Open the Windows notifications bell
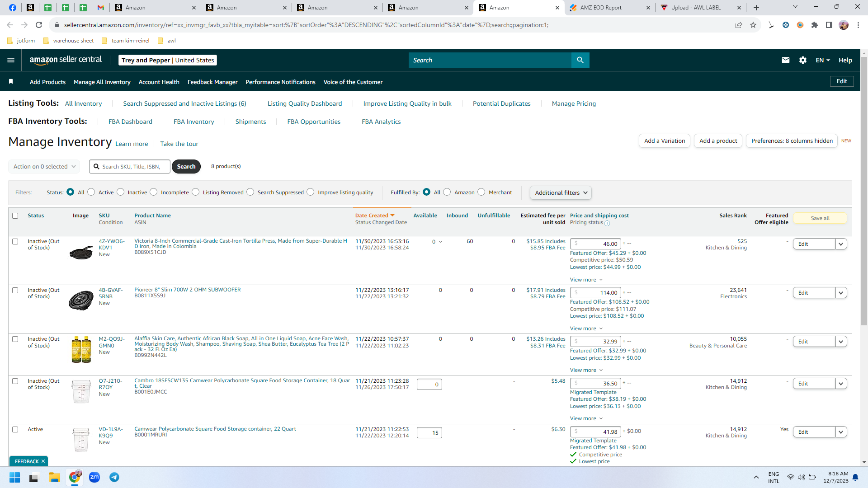The image size is (868, 488). [x=855, y=477]
